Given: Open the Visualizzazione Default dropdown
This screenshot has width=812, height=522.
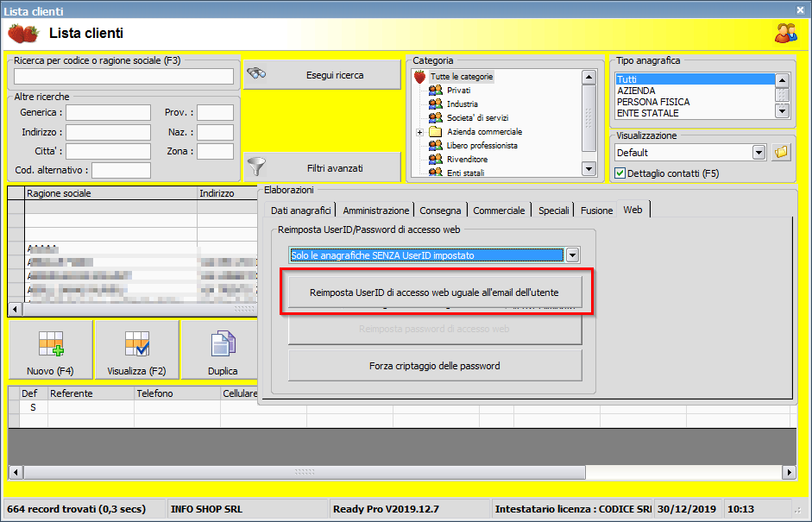Looking at the screenshot, I should tap(758, 153).
